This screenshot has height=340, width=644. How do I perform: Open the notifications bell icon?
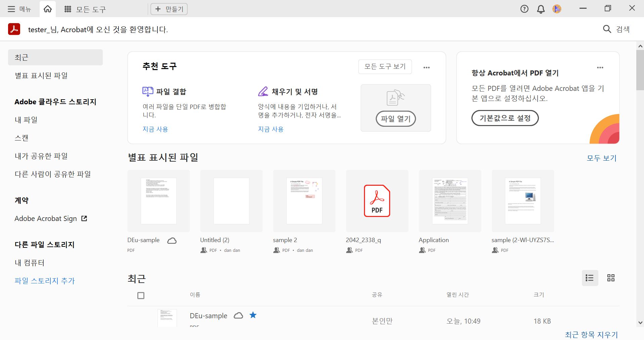(540, 9)
